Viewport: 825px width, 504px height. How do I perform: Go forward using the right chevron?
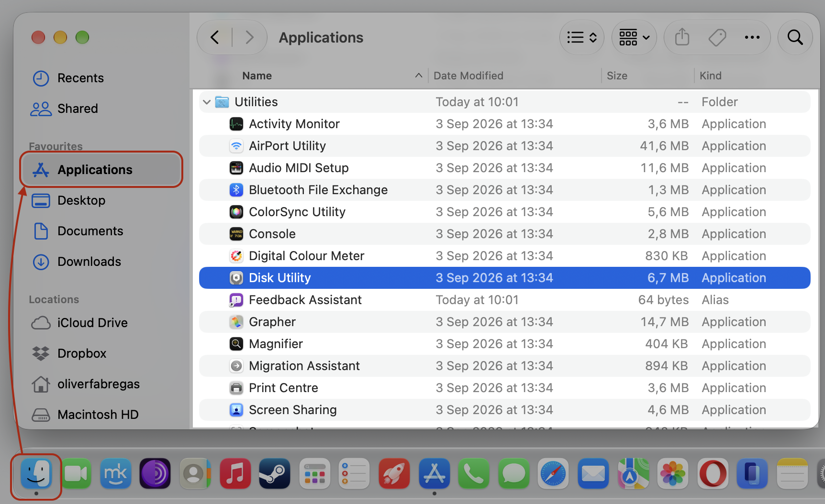point(249,37)
